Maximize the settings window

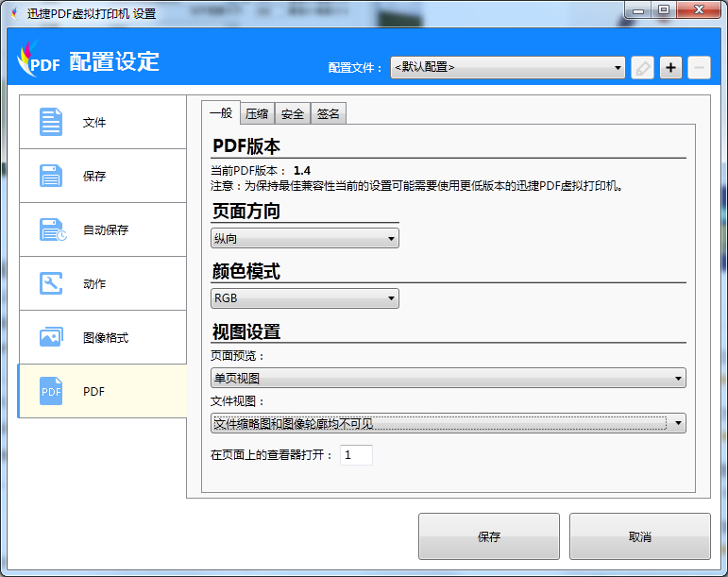664,10
